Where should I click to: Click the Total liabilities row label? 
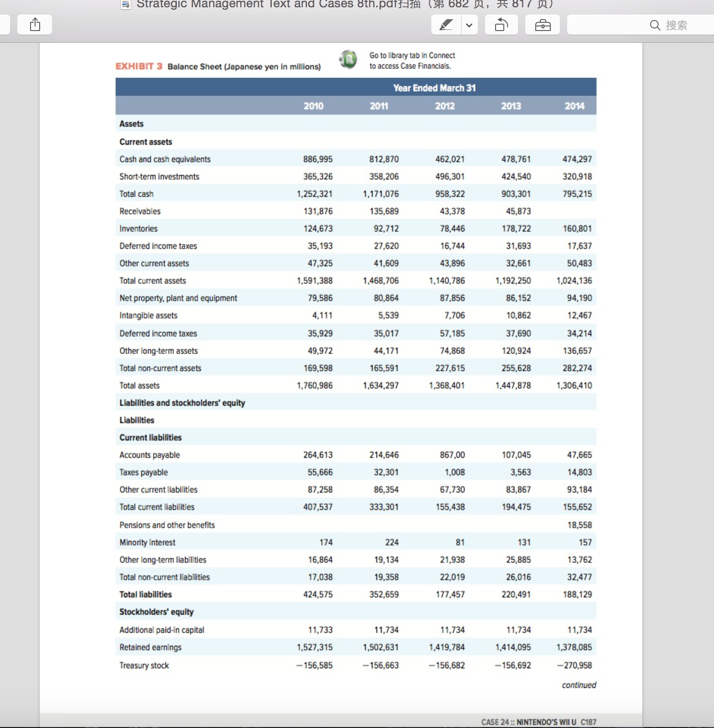click(x=145, y=594)
